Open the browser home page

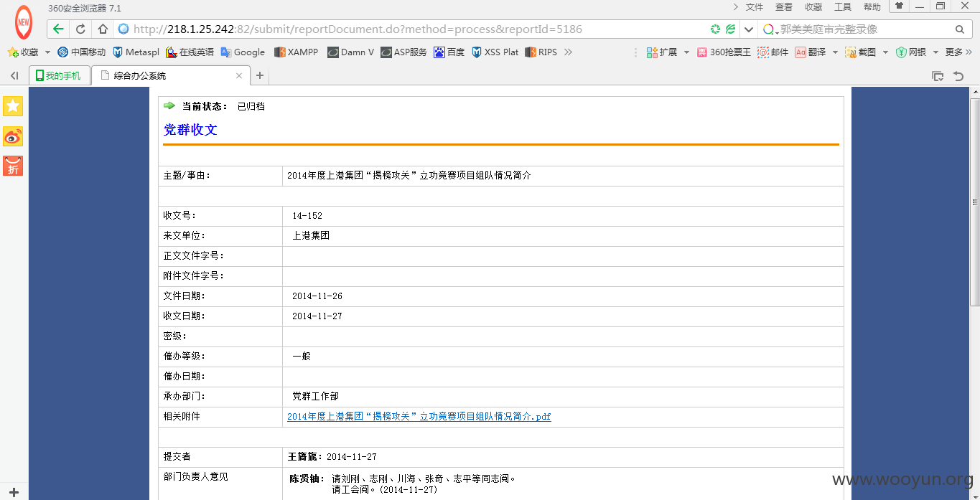coord(103,29)
